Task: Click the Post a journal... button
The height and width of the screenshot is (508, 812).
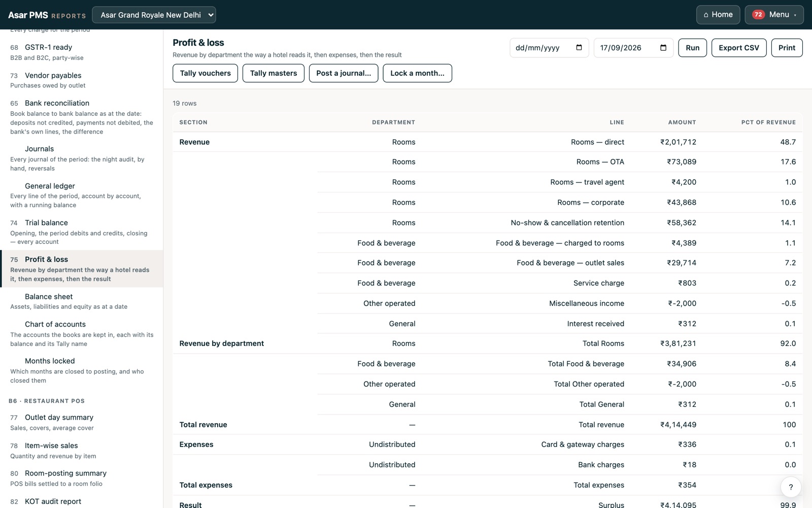Action: pos(344,73)
